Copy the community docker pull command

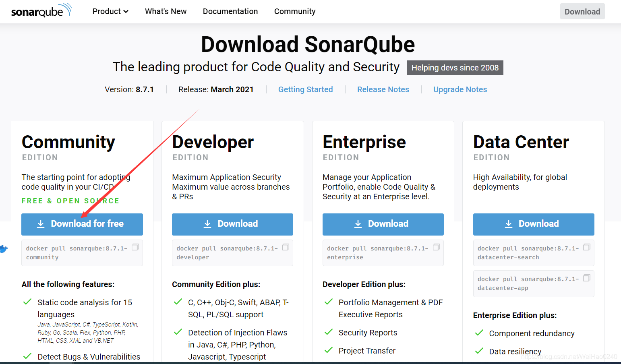click(x=135, y=247)
